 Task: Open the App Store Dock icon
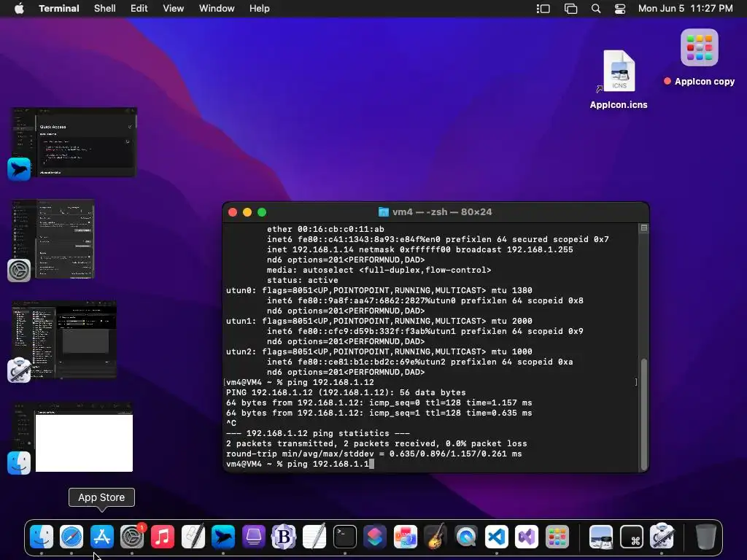pyautogui.click(x=102, y=537)
